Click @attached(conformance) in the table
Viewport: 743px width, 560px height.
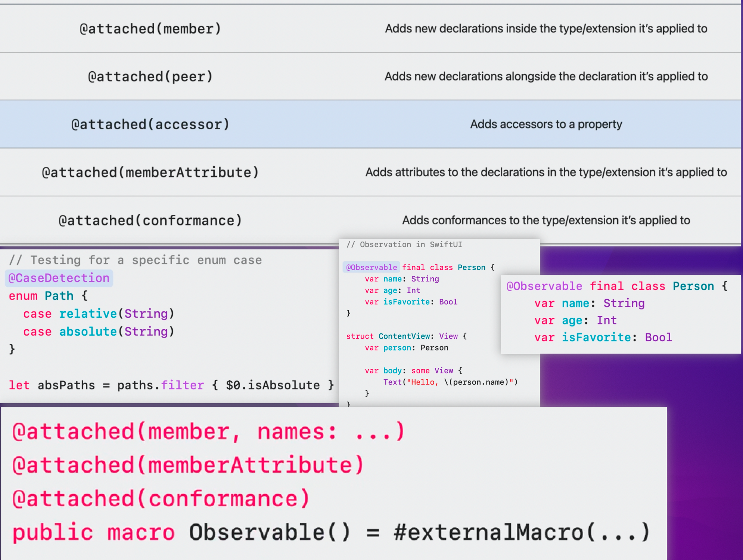(x=150, y=221)
